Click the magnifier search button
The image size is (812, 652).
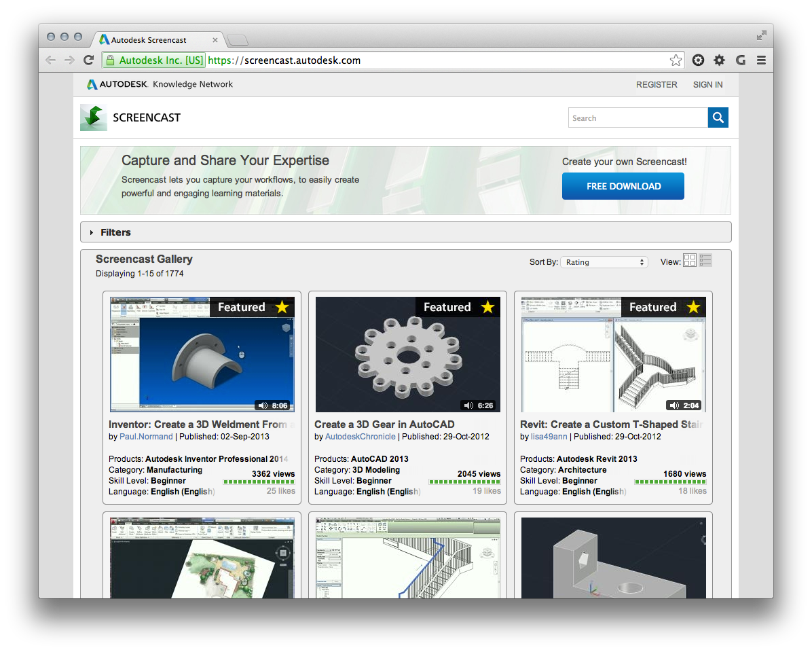pos(718,117)
